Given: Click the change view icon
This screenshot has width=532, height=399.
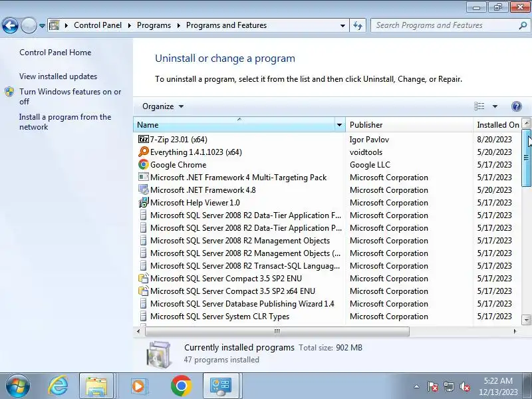Looking at the screenshot, I should point(479,106).
